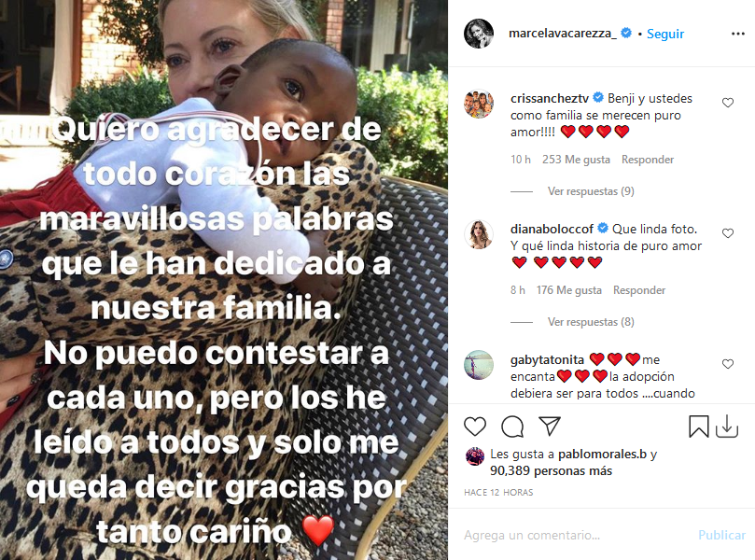Expand Ver respuestas (8) replies
This screenshot has height=560, width=755.
click(591, 322)
